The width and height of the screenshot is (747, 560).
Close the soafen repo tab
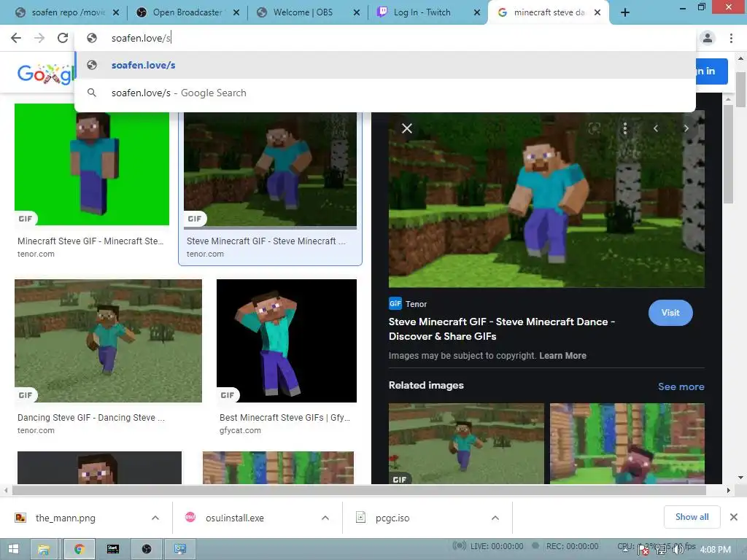(116, 12)
